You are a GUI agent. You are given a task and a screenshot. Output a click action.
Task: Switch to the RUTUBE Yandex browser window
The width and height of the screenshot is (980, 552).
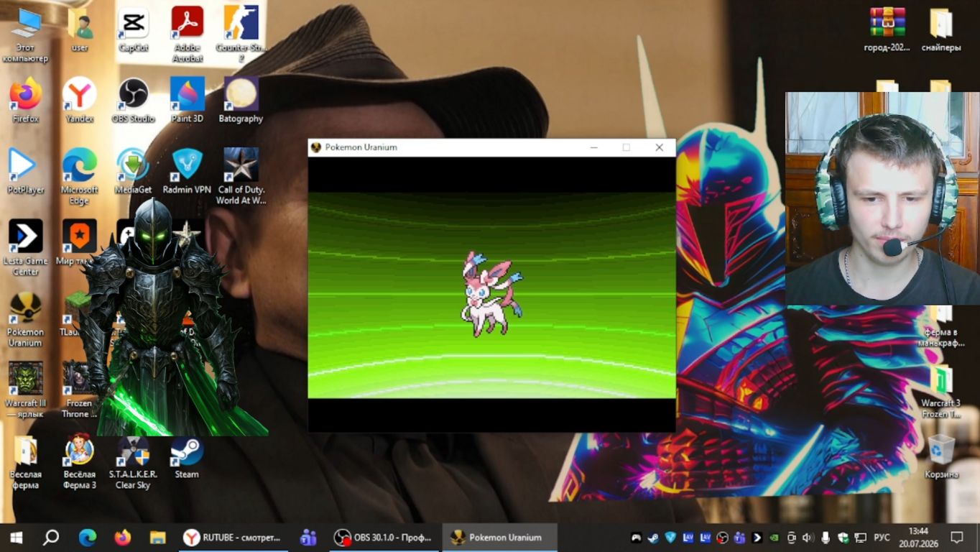(x=233, y=538)
